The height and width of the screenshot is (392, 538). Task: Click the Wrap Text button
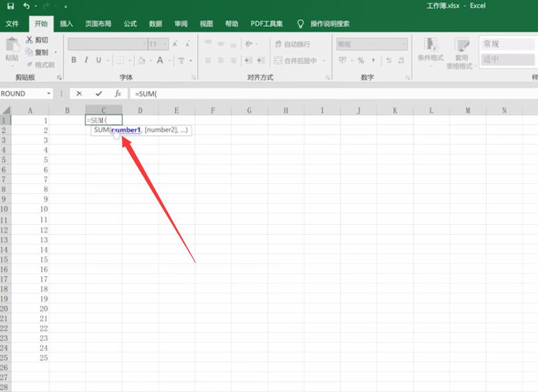click(292, 44)
